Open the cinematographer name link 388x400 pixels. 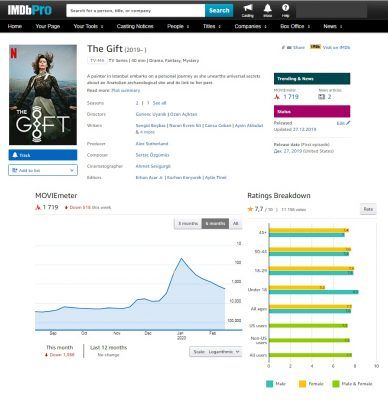pyautogui.click(x=153, y=166)
